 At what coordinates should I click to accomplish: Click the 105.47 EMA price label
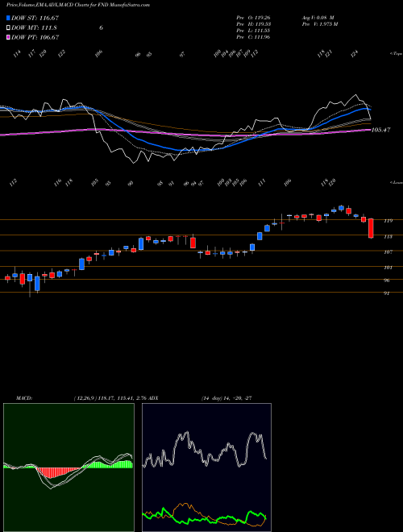pyautogui.click(x=381, y=130)
